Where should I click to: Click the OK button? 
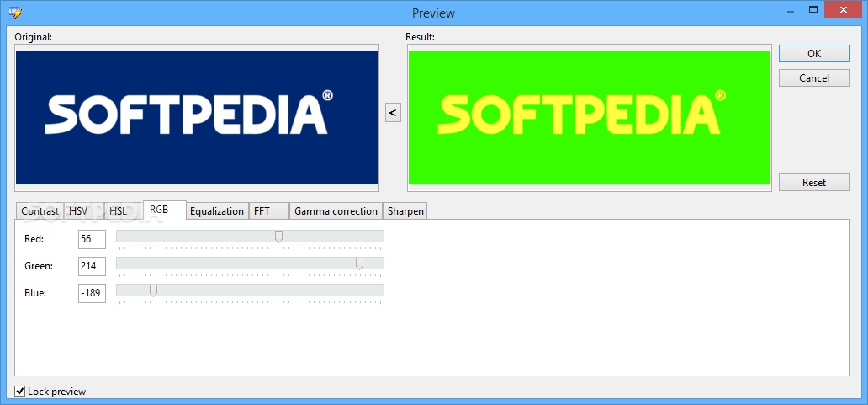tap(814, 54)
